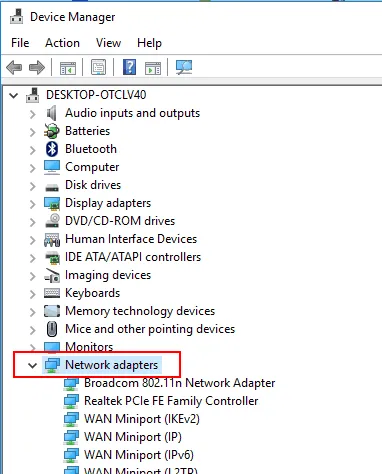Select the Network adapters tree item

(111, 365)
